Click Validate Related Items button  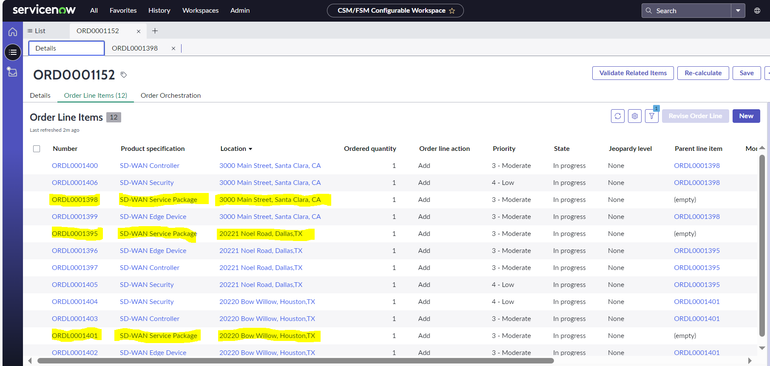(x=632, y=73)
